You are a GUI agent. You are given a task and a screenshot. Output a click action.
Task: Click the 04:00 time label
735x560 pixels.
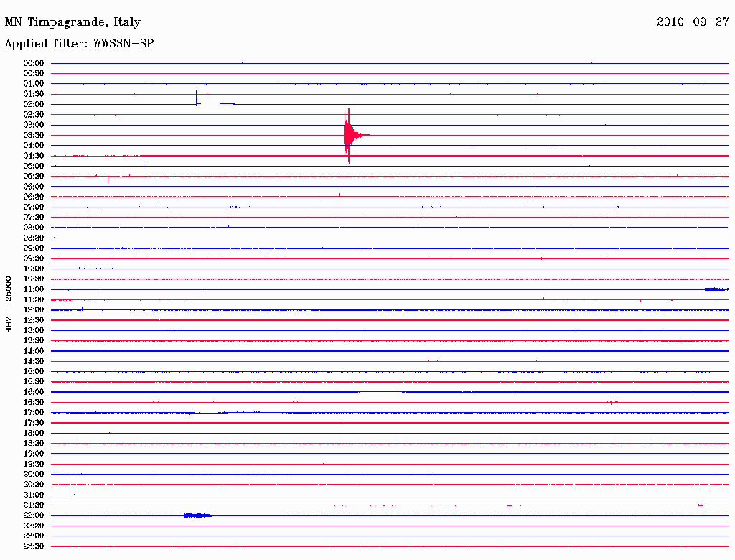[x=34, y=146]
